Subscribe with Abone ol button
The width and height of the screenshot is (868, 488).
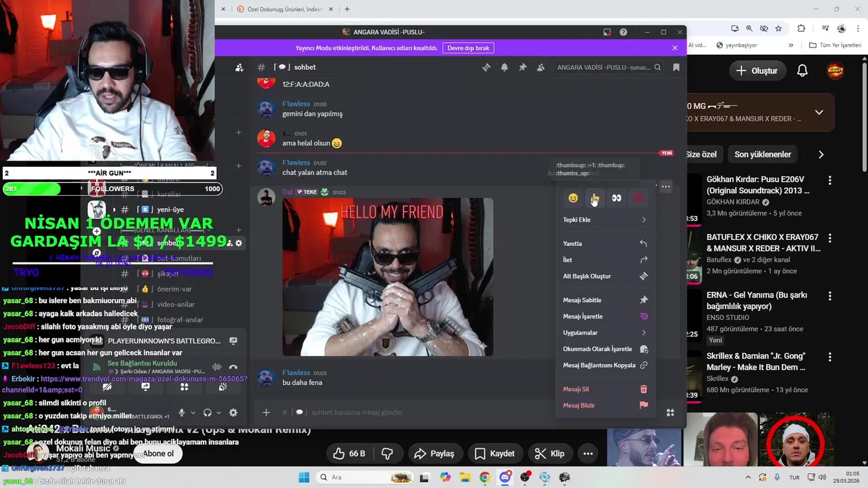pyautogui.click(x=158, y=453)
